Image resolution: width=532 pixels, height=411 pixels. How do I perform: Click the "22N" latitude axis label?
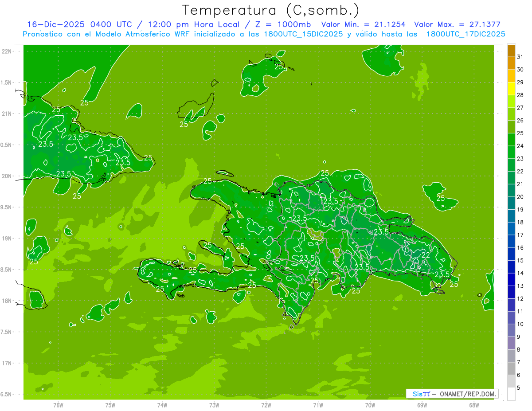pyautogui.click(x=7, y=51)
